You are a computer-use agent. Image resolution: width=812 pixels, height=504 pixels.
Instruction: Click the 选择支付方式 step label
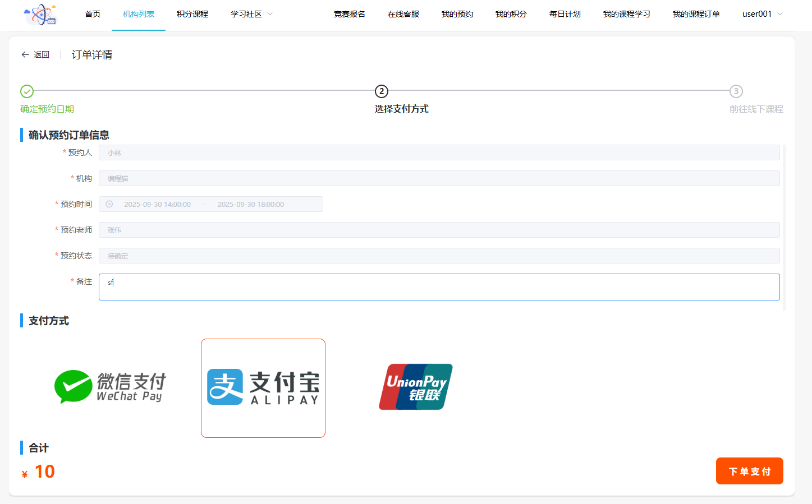[x=402, y=109]
